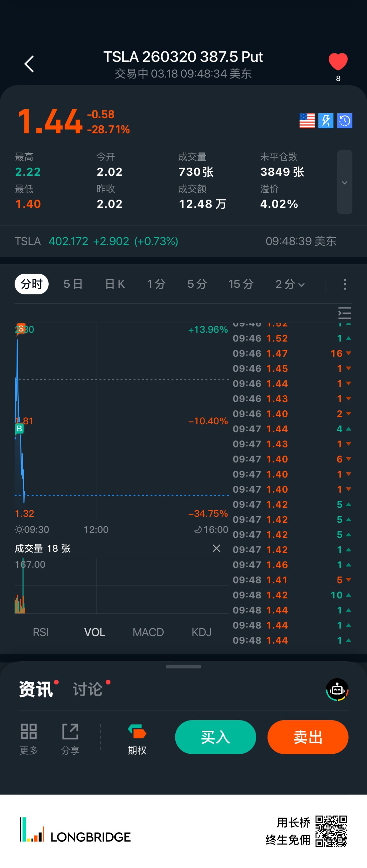Image resolution: width=367 pixels, height=868 pixels.
Task: Open the three-dot chart options menu
Action: pos(344,284)
